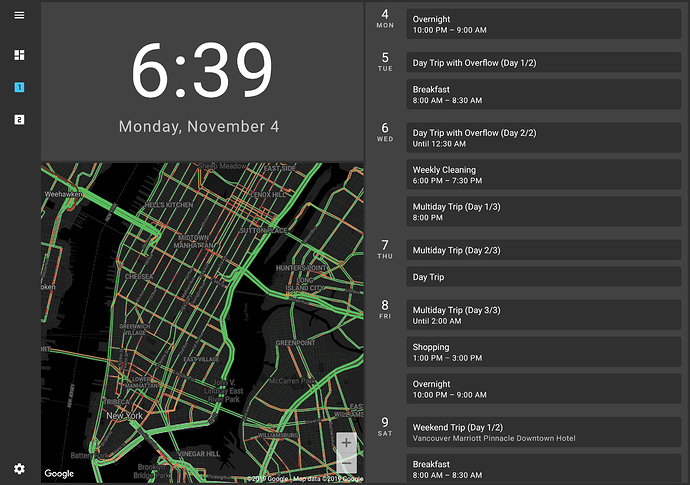Open Weekly Cleaning event
The height and width of the screenshot is (485, 690).
pyautogui.click(x=543, y=175)
